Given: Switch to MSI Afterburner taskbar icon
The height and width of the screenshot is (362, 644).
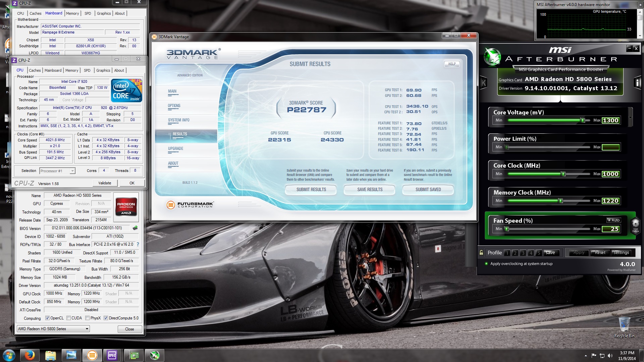Looking at the screenshot, I should 155,355.
